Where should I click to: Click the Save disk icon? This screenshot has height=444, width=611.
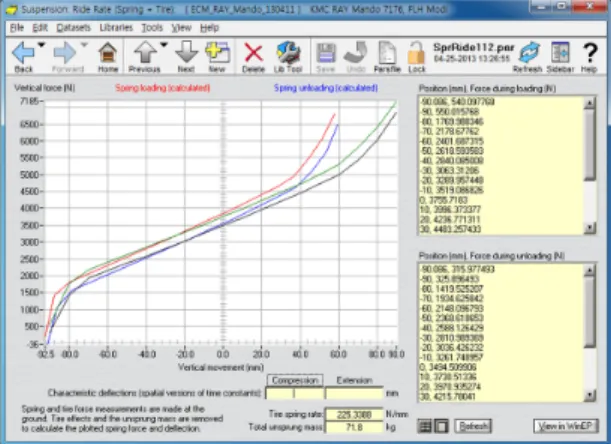pyautogui.click(x=326, y=53)
